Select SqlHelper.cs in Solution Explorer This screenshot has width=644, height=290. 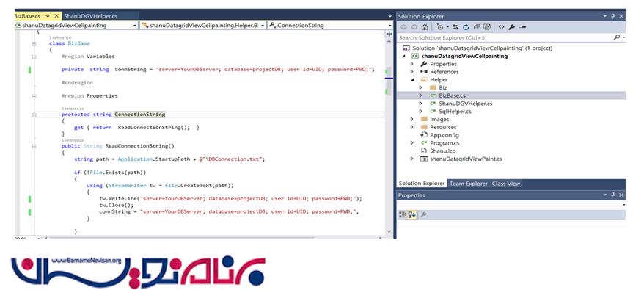[455, 112]
